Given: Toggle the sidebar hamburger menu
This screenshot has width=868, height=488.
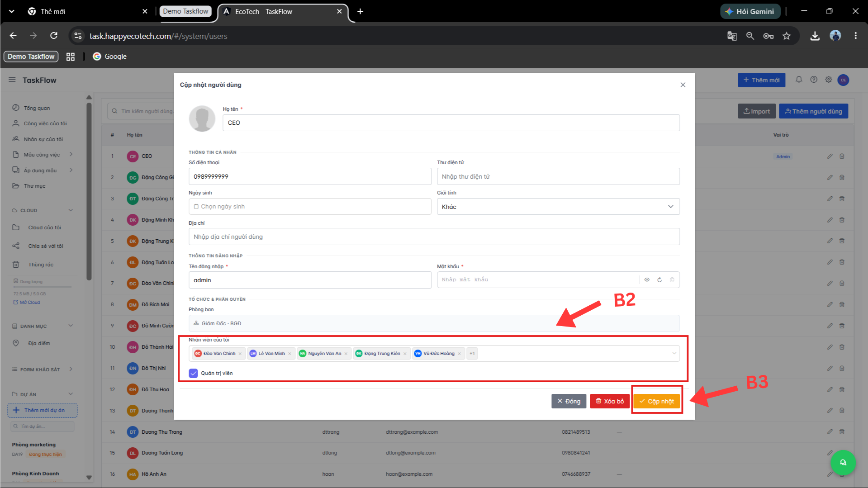Looking at the screenshot, I should point(12,80).
